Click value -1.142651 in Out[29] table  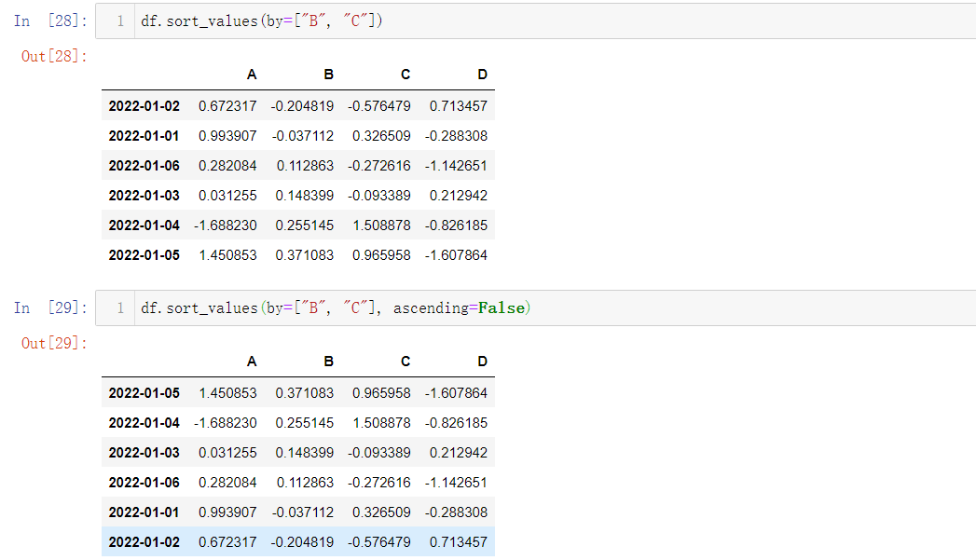point(456,483)
